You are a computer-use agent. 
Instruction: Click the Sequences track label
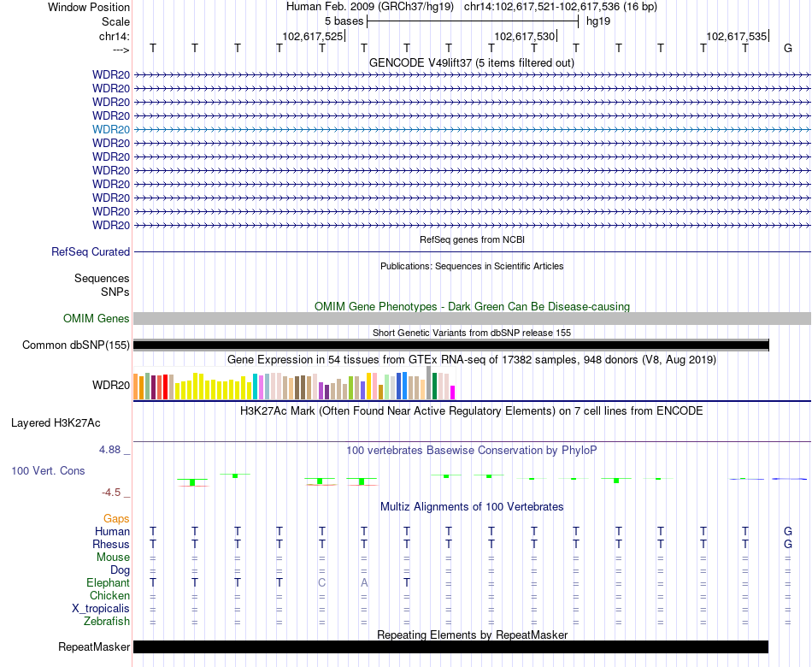click(x=102, y=278)
